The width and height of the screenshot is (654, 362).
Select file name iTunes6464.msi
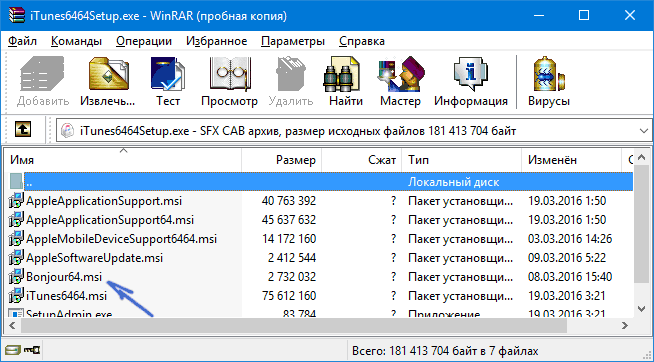(x=66, y=296)
